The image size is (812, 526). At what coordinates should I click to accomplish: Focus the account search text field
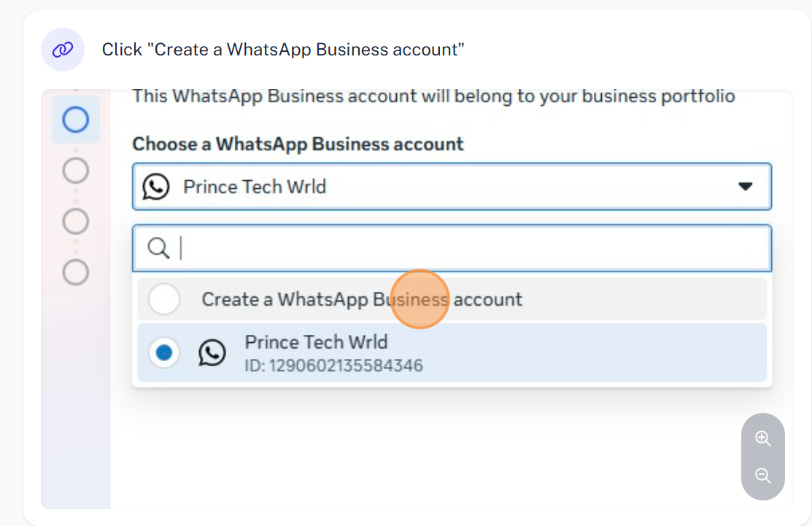pyautogui.click(x=467, y=249)
